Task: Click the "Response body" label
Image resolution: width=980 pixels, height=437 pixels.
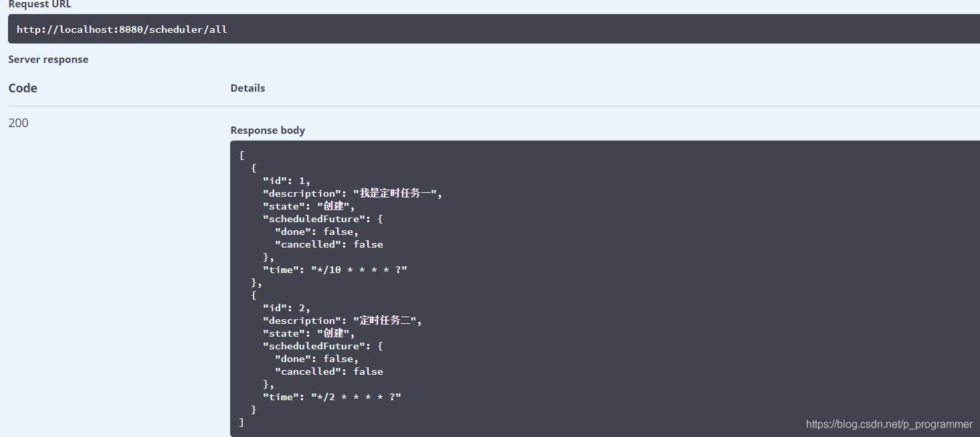Action: [x=268, y=130]
